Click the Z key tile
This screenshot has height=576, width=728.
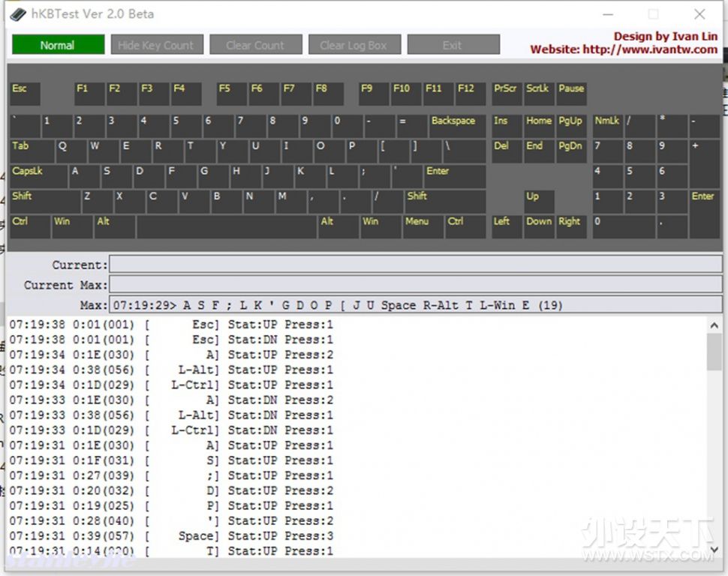coord(98,202)
